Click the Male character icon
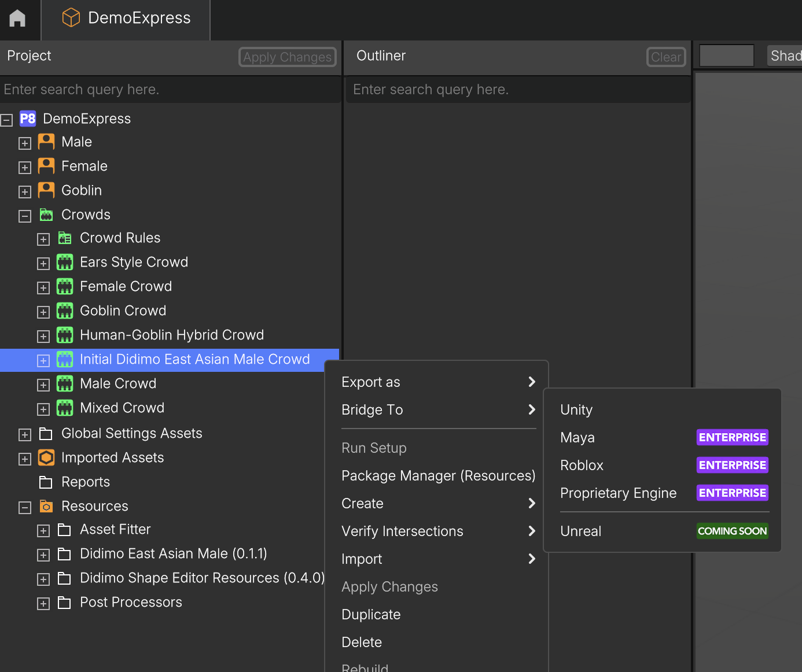Image resolution: width=802 pixels, height=672 pixels. point(46,142)
